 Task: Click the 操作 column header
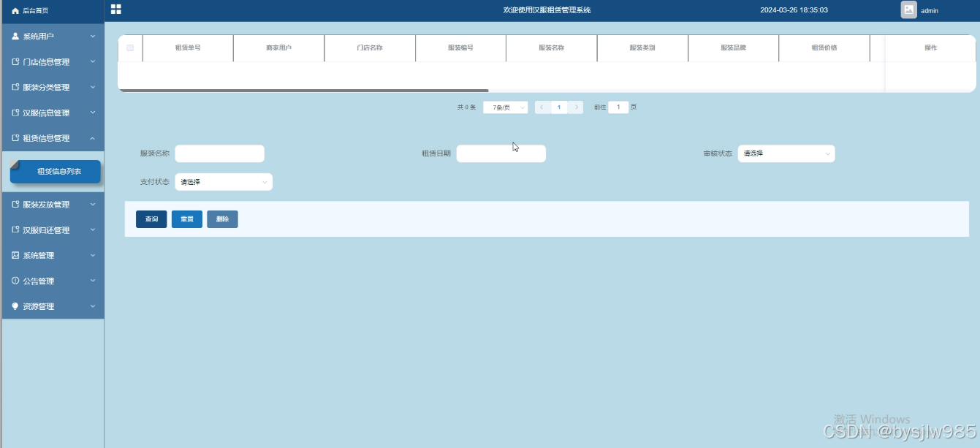(x=930, y=48)
